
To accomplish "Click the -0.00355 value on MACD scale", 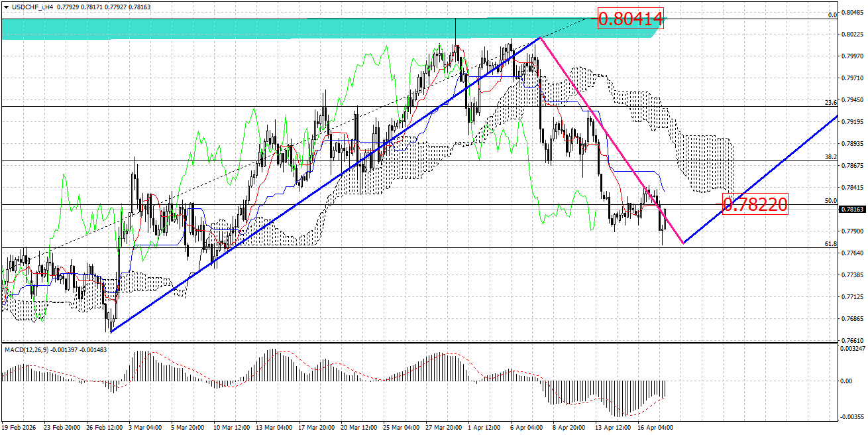I will point(852,417).
